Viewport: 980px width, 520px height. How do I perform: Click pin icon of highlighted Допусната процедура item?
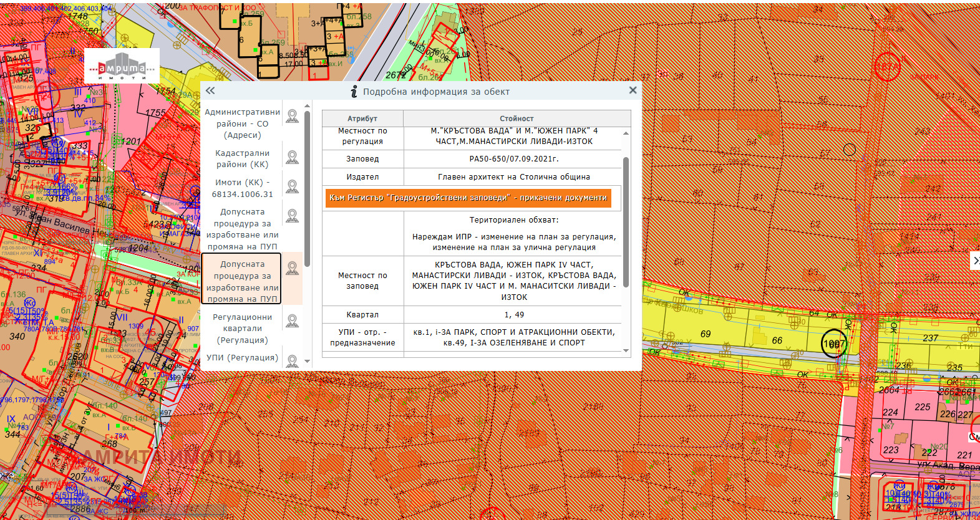tap(292, 269)
